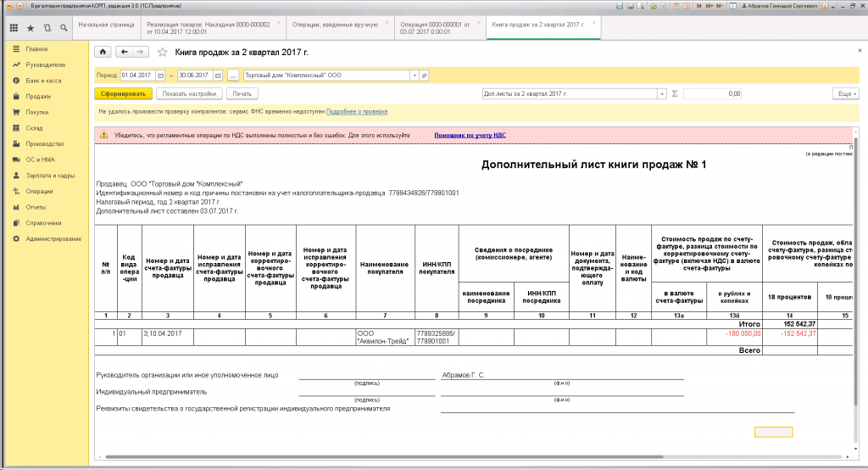Open the Зарплата и кадры section
This screenshot has height=470, width=868.
(x=50, y=175)
